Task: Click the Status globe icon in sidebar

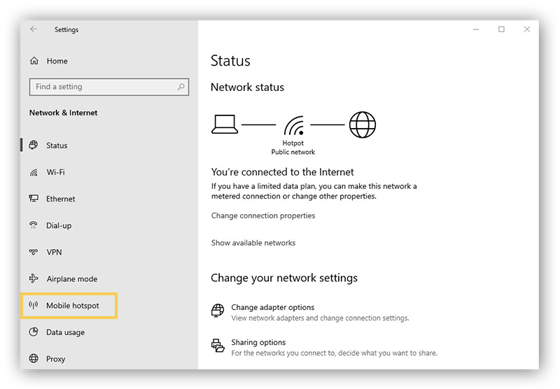Action: pyautogui.click(x=34, y=145)
